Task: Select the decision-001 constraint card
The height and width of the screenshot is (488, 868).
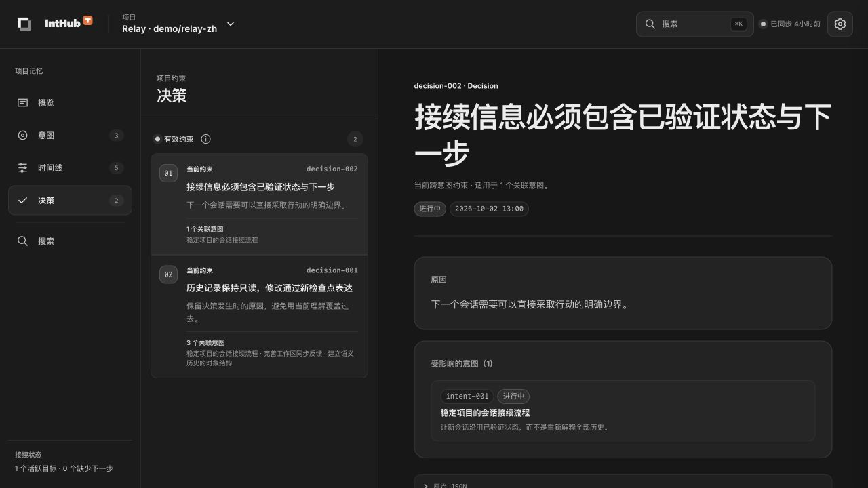Action: (x=259, y=317)
